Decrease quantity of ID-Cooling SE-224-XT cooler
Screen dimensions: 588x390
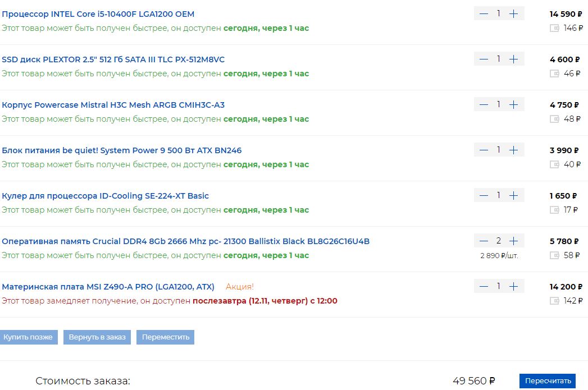tap(484, 196)
